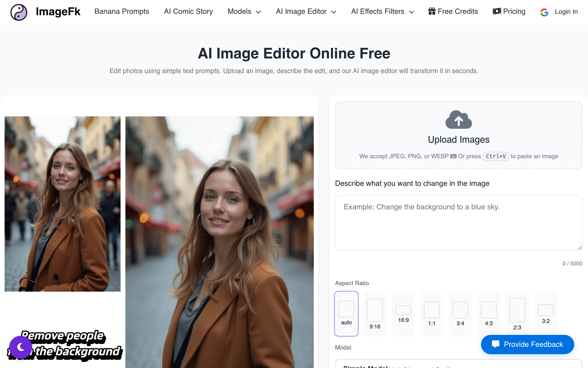Click the Google logo icon
This screenshot has height=368, width=588.
pyautogui.click(x=544, y=12)
